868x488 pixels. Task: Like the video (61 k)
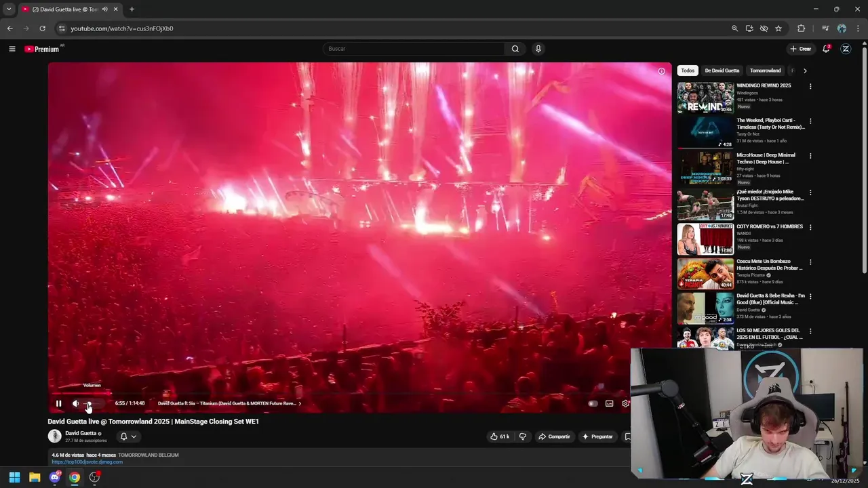click(500, 436)
